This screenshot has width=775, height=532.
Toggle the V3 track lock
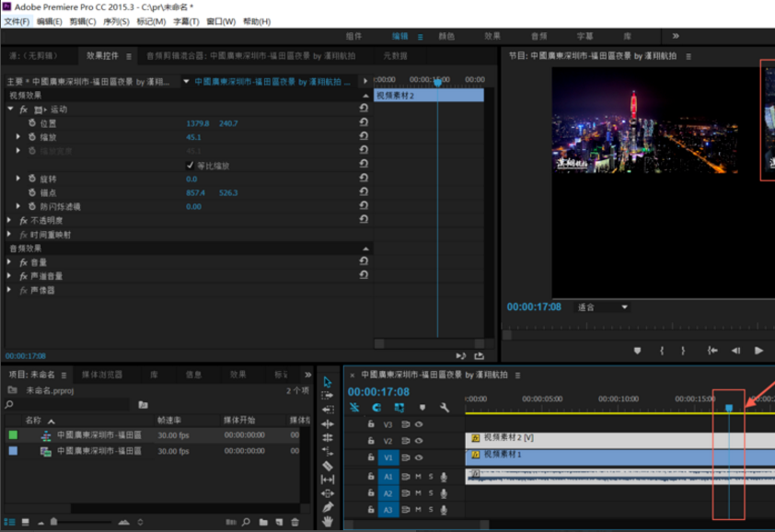click(371, 424)
